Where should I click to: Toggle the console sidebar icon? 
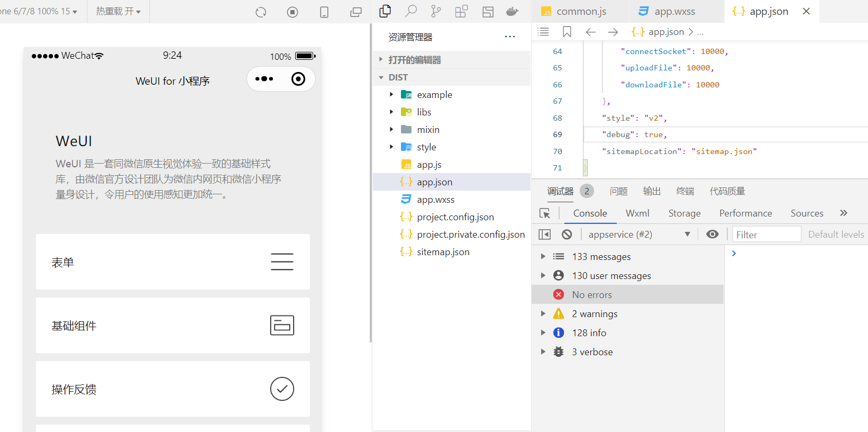coord(545,235)
